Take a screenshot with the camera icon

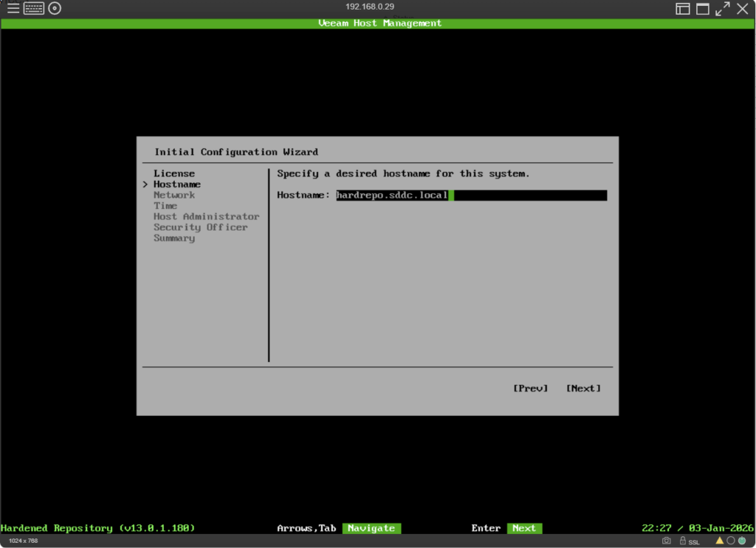667,541
